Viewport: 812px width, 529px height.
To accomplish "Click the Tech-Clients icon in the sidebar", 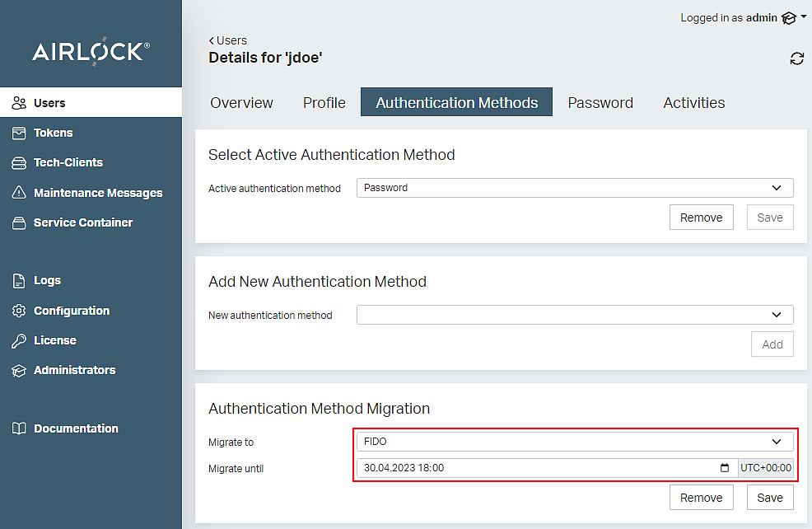I will tap(19, 163).
